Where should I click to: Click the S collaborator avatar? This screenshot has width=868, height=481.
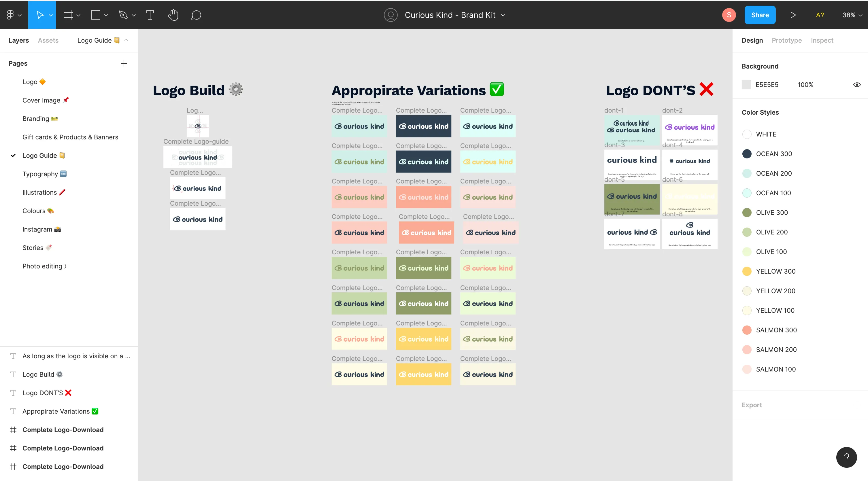(x=729, y=15)
